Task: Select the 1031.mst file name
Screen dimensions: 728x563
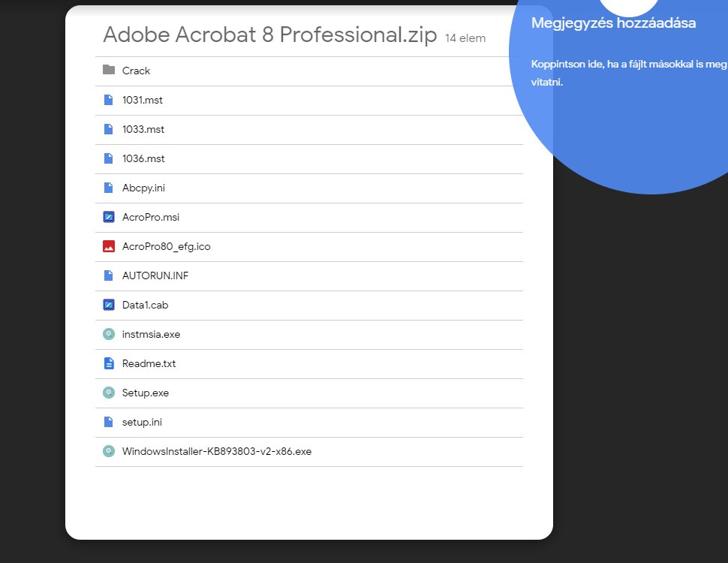Action: (x=143, y=100)
